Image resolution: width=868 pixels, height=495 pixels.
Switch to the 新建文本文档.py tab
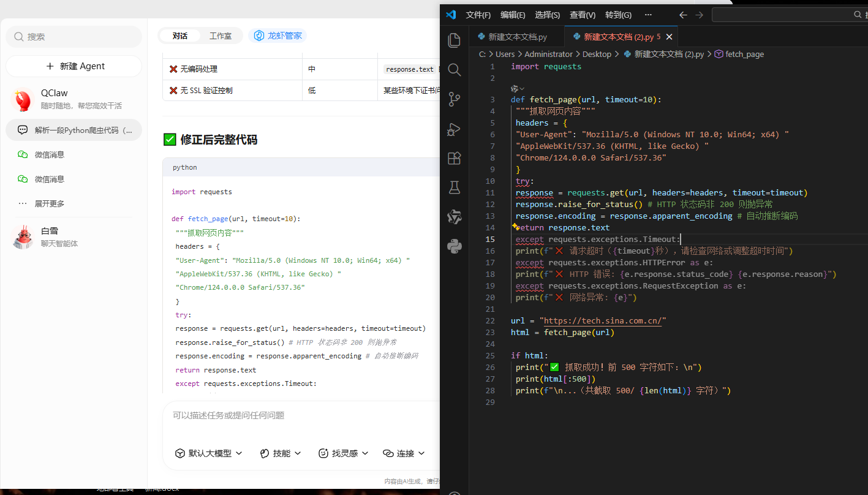(x=516, y=37)
